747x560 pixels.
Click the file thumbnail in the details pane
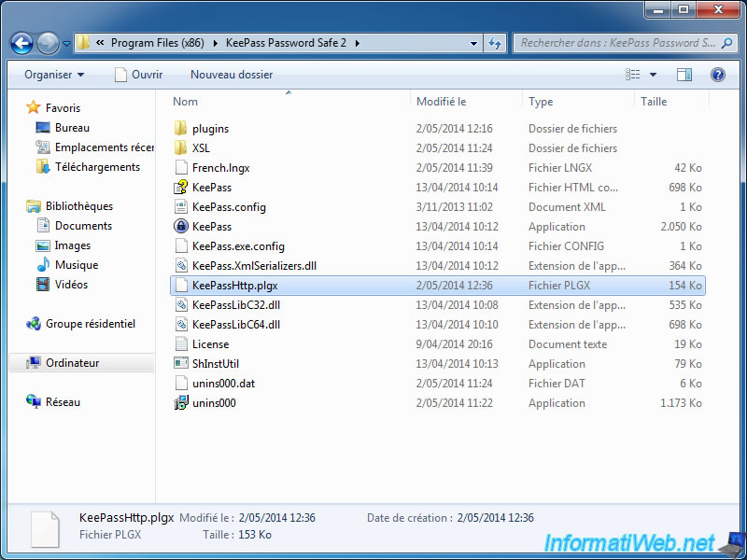(45, 529)
